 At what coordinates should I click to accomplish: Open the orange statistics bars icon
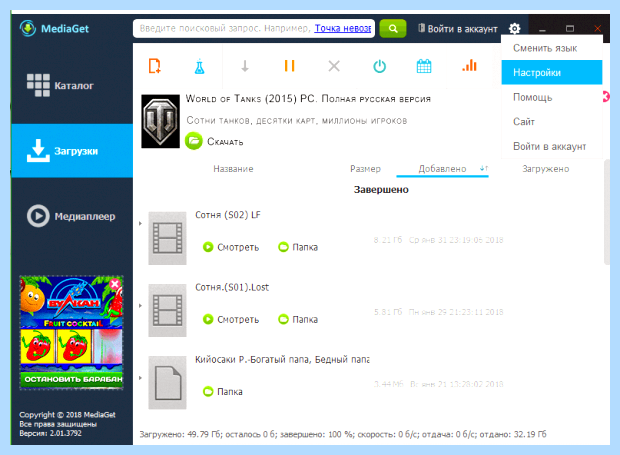click(469, 66)
